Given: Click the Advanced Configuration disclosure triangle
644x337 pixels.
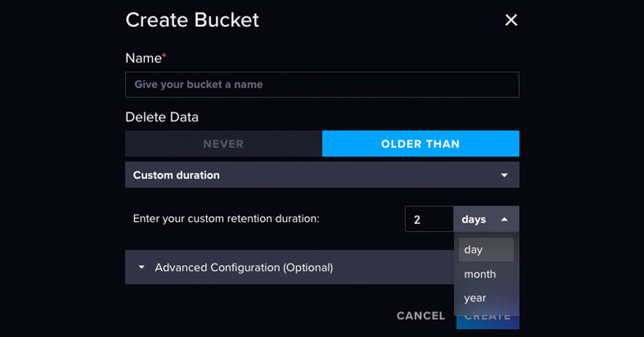Looking at the screenshot, I should click(x=141, y=267).
